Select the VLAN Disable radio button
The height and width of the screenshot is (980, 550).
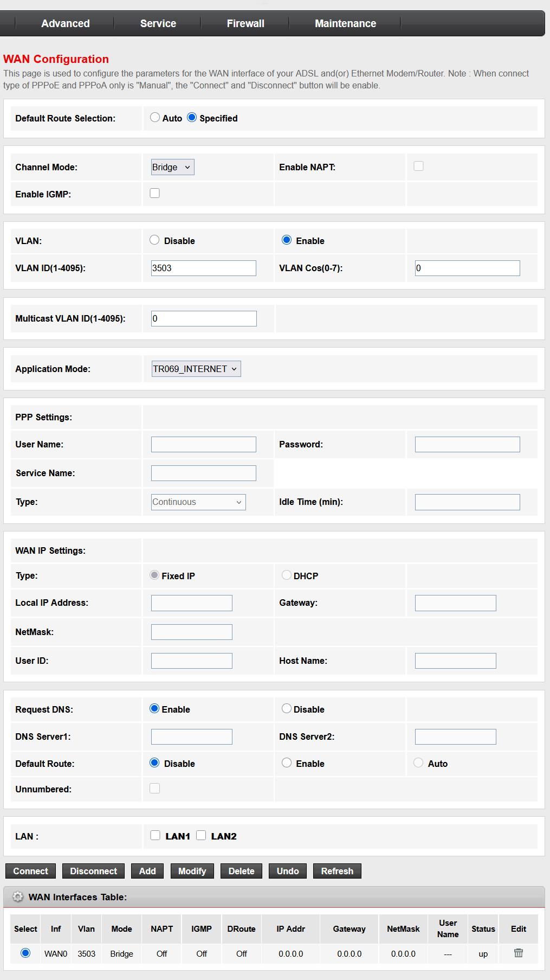[x=155, y=240]
